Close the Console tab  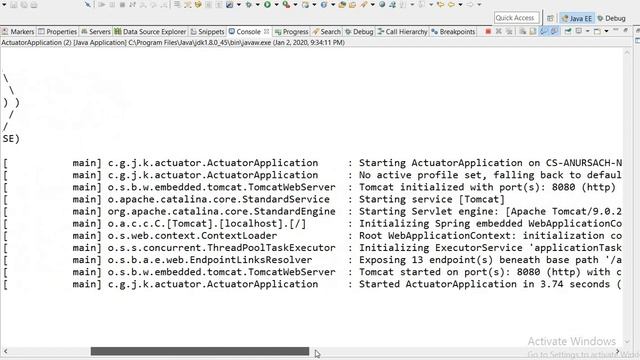click(x=267, y=31)
